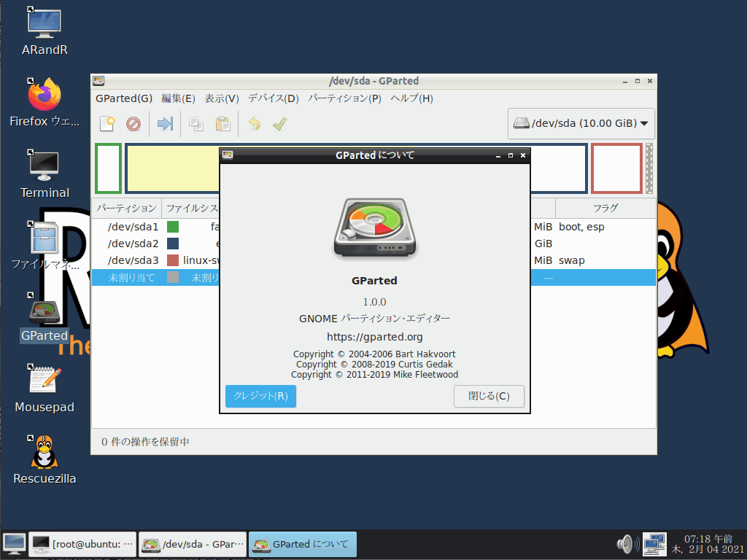The image size is (747, 560).
Task: Open the ARandR desktop icon
Action: pyautogui.click(x=44, y=32)
